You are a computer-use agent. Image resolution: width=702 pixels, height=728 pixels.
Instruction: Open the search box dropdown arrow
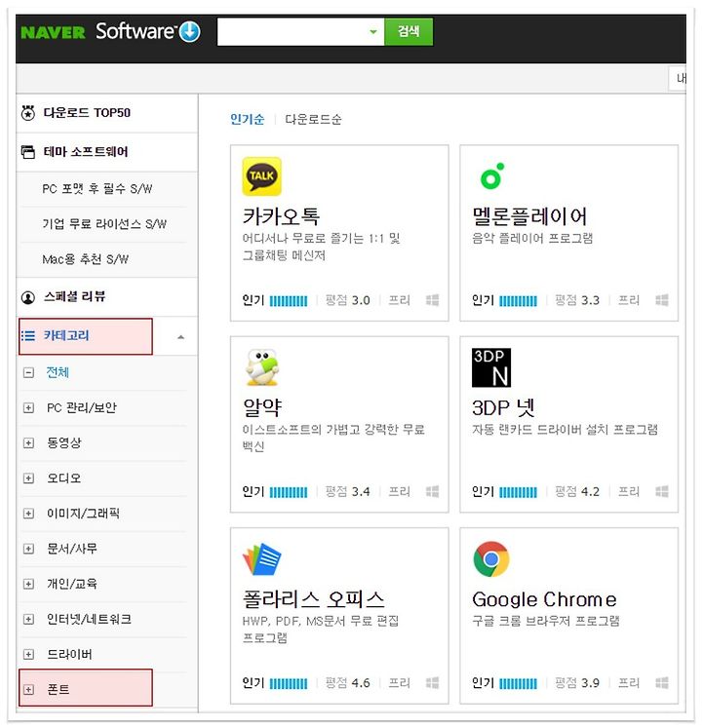373,32
